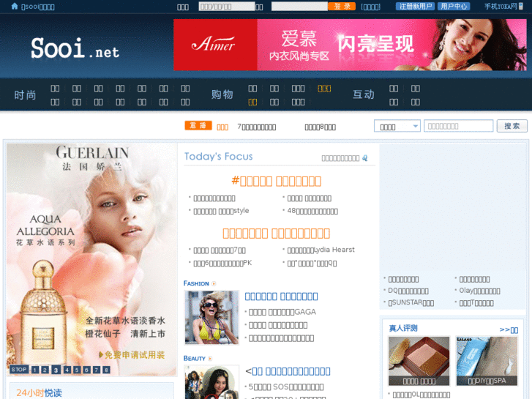Open the link starting with DQ
This screenshot has height=399, width=532.
pos(408,291)
